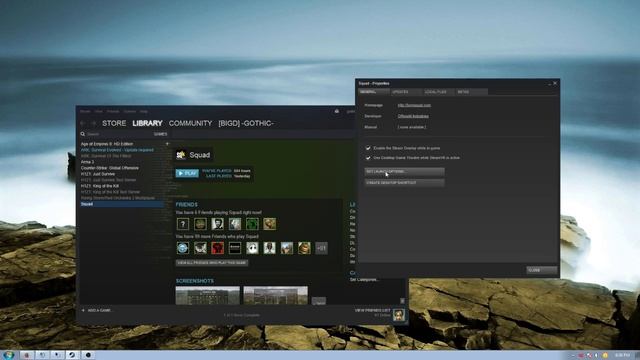
Task: Open the Squad homepage link
Action: 414,105
